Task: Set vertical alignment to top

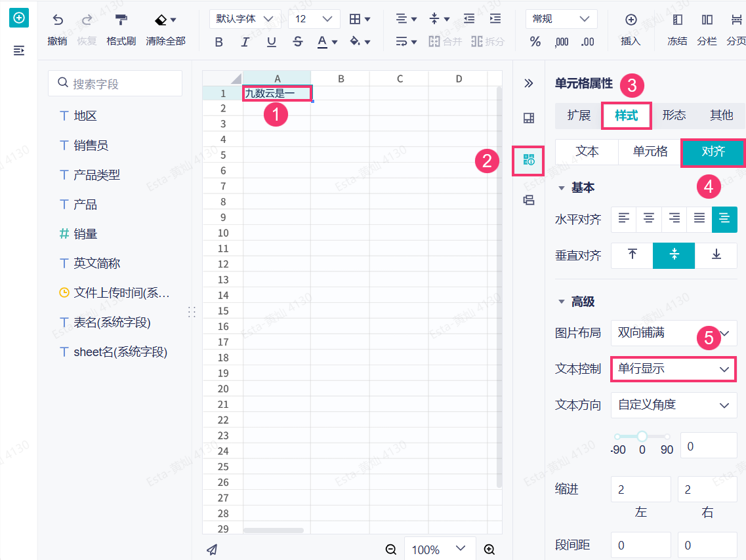Action: pyautogui.click(x=632, y=255)
